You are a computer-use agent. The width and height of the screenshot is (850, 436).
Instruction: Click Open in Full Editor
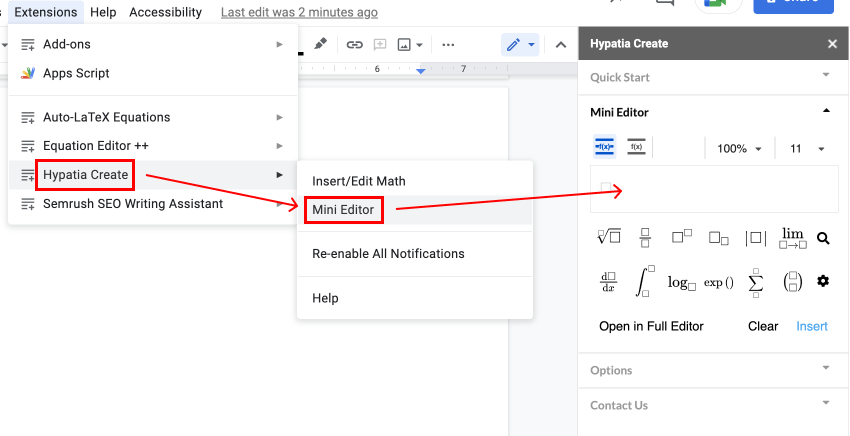pos(651,326)
